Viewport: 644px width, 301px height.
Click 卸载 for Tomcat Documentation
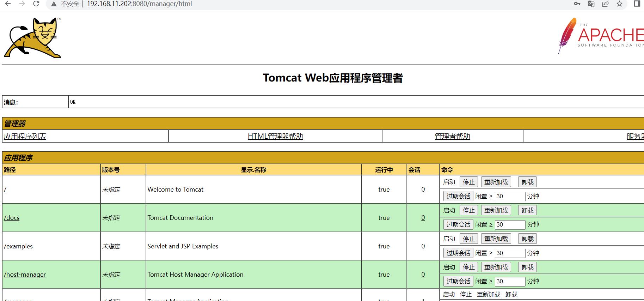pyautogui.click(x=528, y=210)
